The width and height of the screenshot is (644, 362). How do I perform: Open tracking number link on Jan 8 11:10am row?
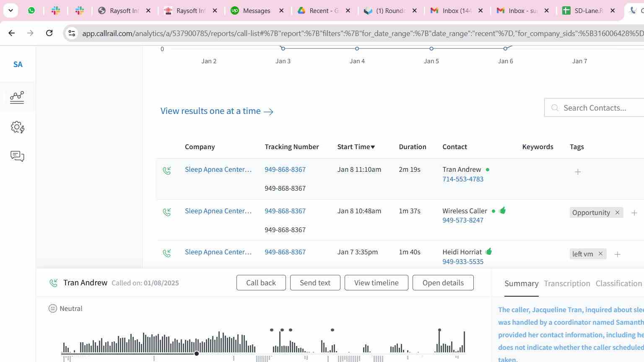(285, 169)
